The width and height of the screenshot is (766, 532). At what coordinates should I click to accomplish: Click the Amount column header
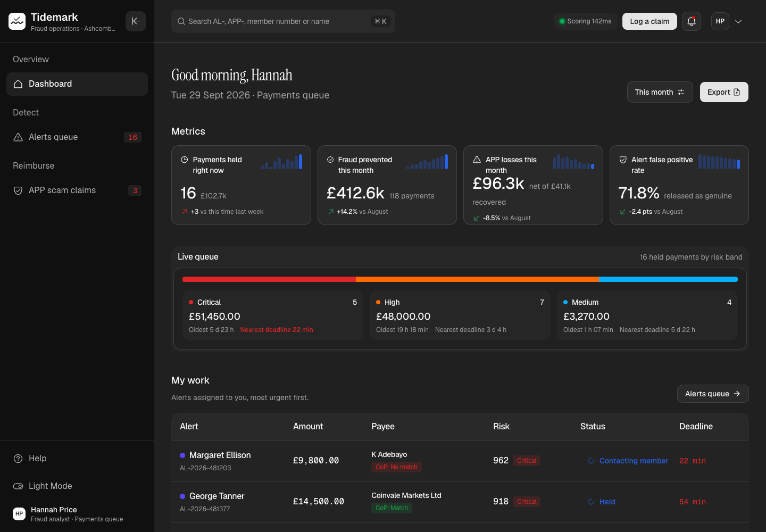(x=308, y=427)
